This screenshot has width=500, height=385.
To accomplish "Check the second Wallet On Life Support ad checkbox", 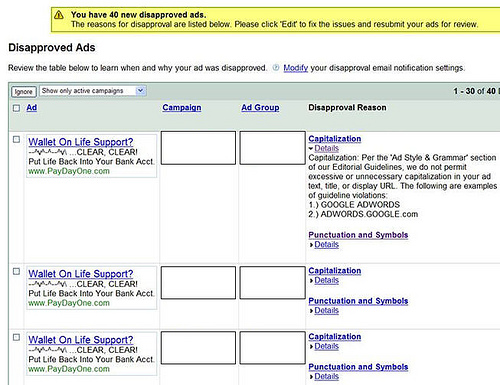I will (x=16, y=271).
